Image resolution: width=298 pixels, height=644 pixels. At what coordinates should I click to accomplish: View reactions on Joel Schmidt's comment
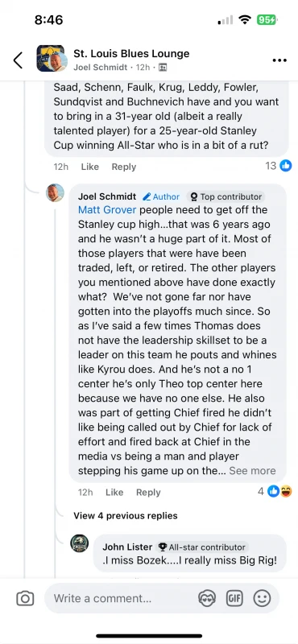pyautogui.click(x=279, y=491)
